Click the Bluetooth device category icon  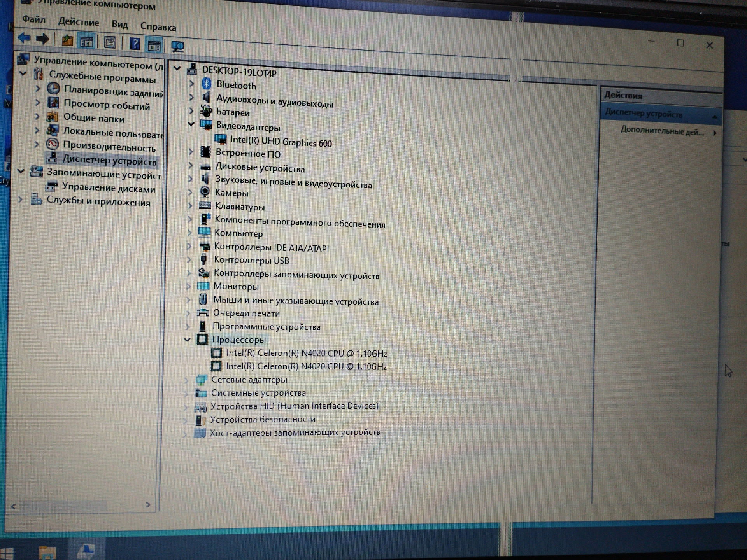click(206, 84)
